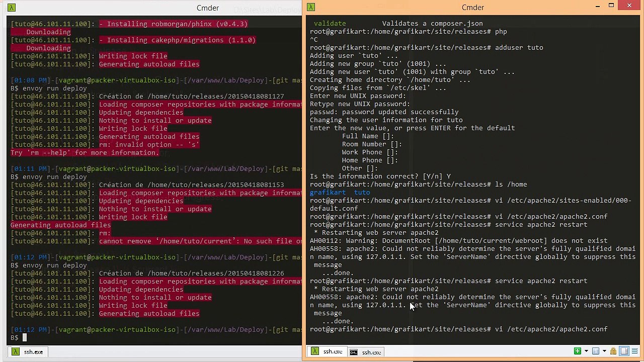644x362 pixels.
Task: Select first ssh.exe tab in right Cmder
Action: coord(327,351)
